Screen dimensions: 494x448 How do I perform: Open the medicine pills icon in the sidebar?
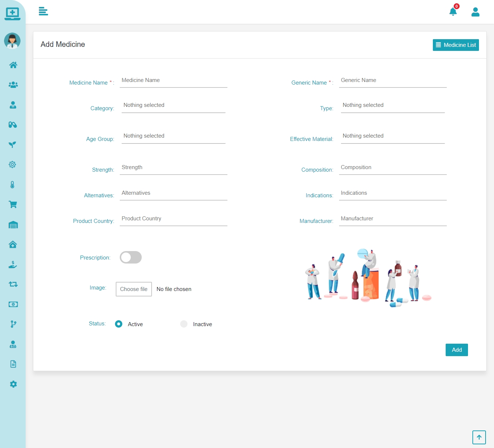13,124
